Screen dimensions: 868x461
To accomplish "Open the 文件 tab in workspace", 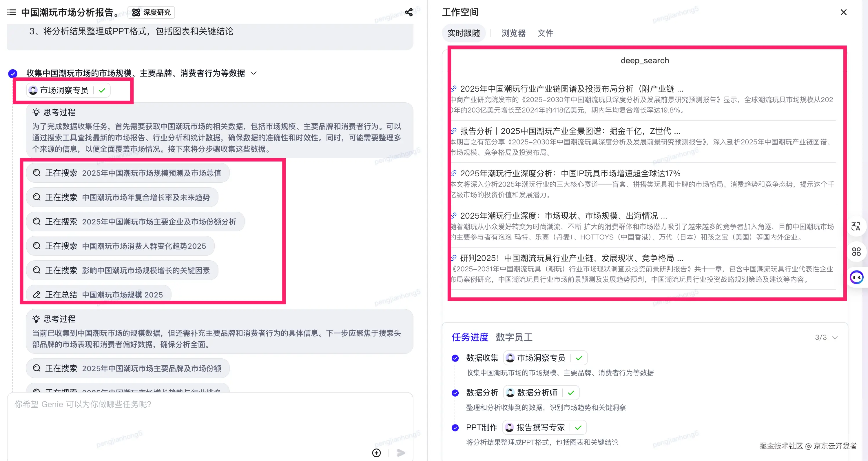I will tap(545, 33).
